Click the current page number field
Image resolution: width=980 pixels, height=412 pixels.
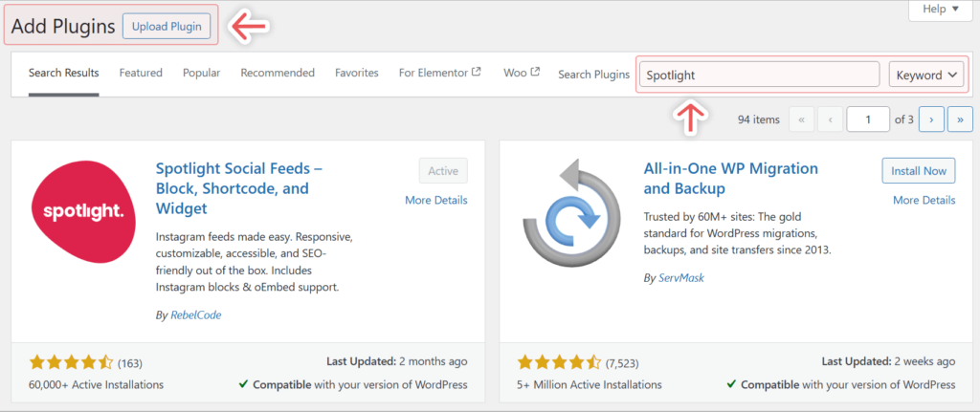tap(868, 119)
